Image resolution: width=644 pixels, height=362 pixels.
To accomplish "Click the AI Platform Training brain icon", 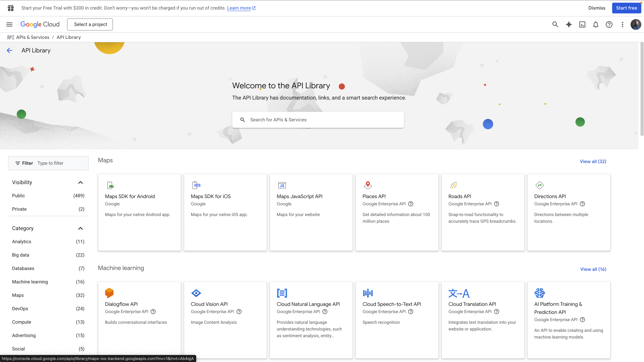I will click(540, 293).
